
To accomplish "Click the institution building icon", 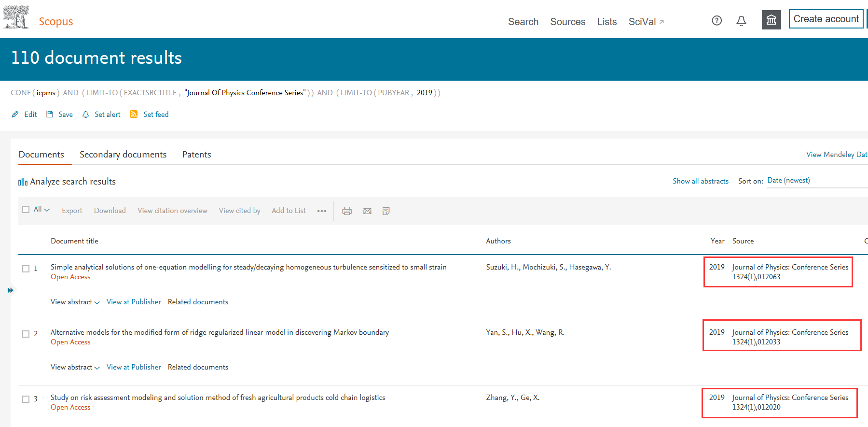I will click(x=772, y=20).
